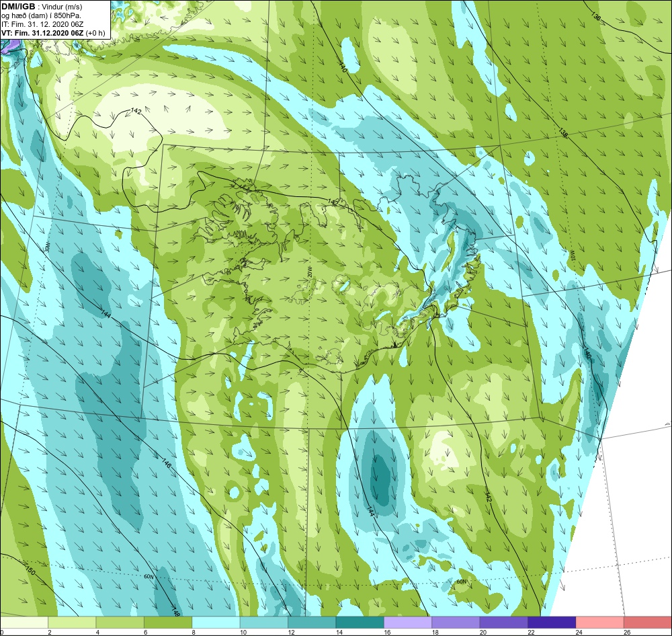Click the 136 height contour label
This screenshot has width=672, height=636.
[x=595, y=17]
